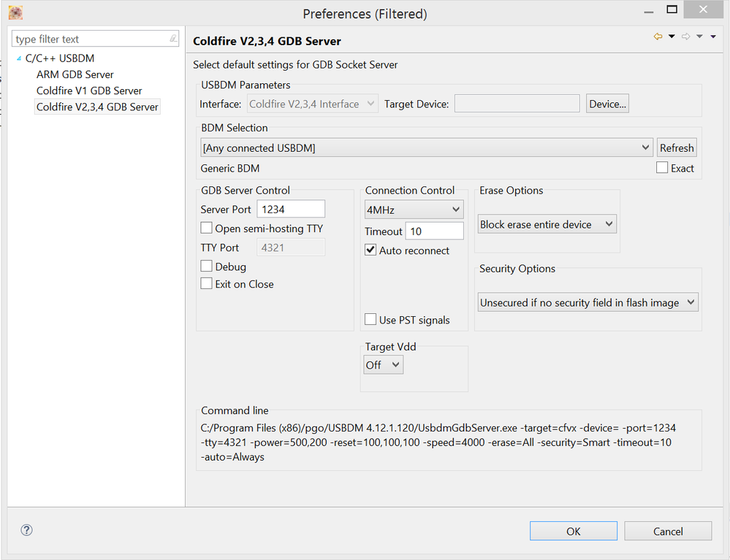Open the back history dropdown arrow
Viewport: 730px width, 560px height.
[672, 37]
